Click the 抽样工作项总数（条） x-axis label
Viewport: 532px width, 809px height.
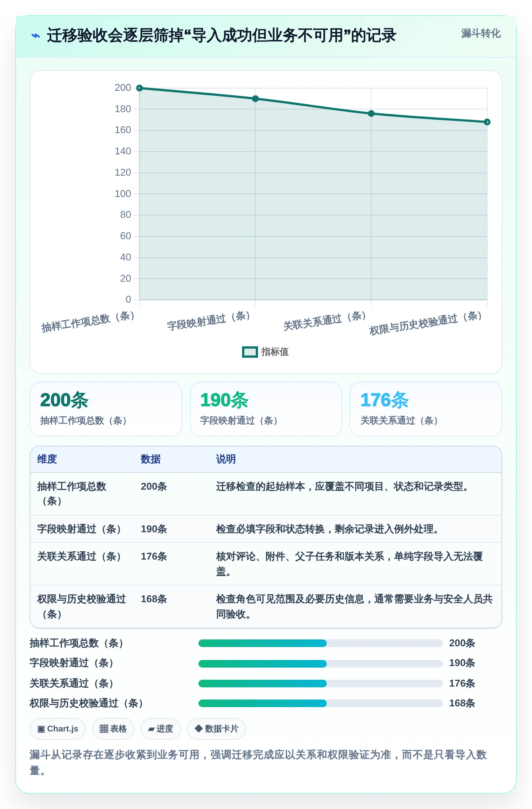click(x=88, y=322)
